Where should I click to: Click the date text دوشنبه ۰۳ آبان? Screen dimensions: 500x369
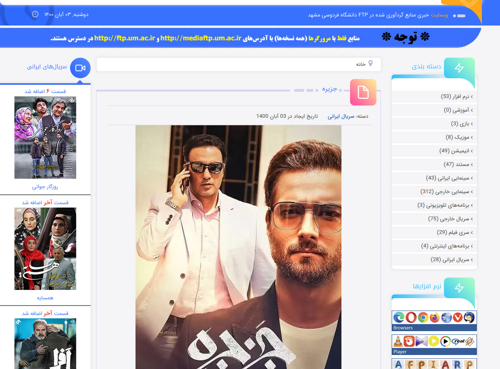click(x=66, y=14)
